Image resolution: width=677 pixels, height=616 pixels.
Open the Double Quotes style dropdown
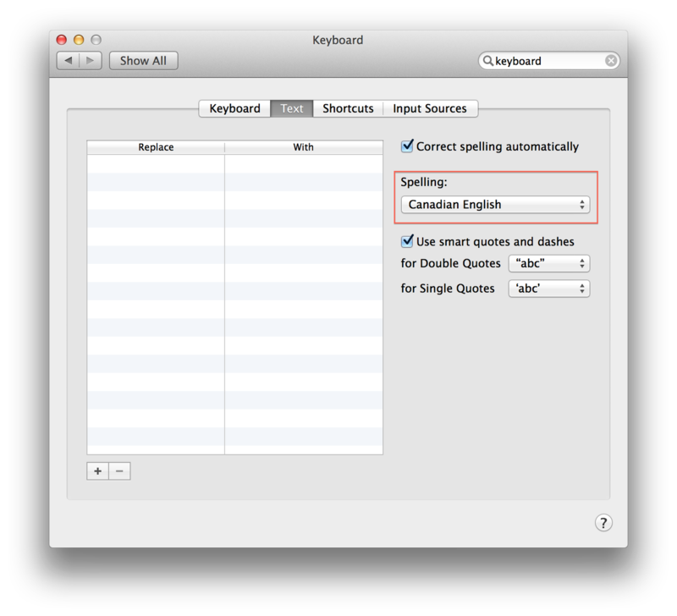(x=548, y=263)
